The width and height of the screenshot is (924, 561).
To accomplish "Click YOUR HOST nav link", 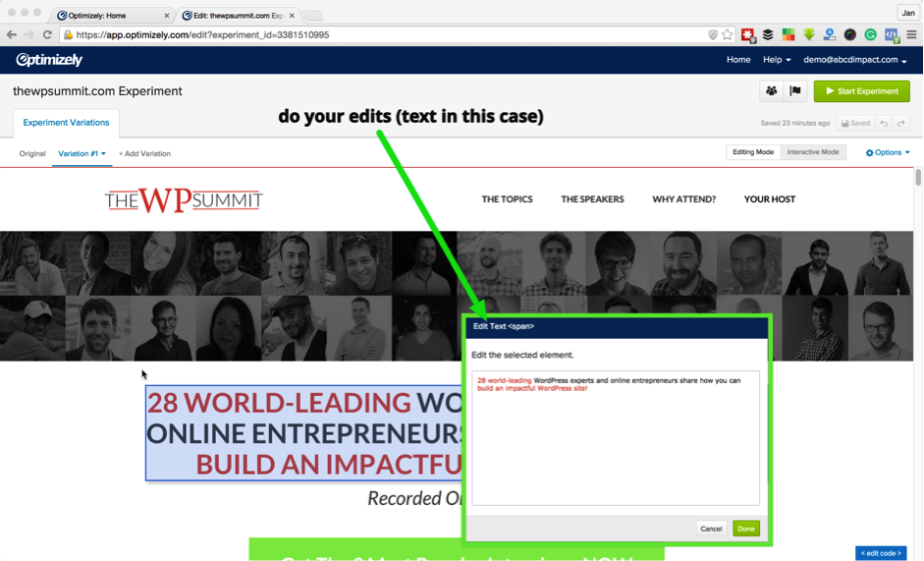I will [x=770, y=199].
